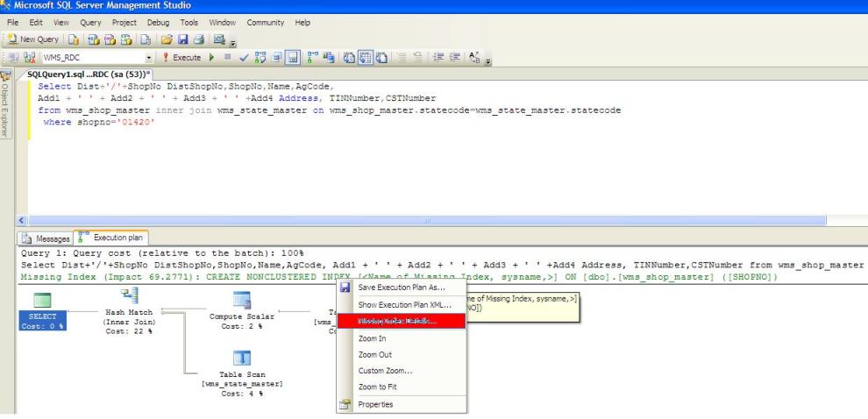Click the editor horizontal scrollbar

(x=426, y=220)
